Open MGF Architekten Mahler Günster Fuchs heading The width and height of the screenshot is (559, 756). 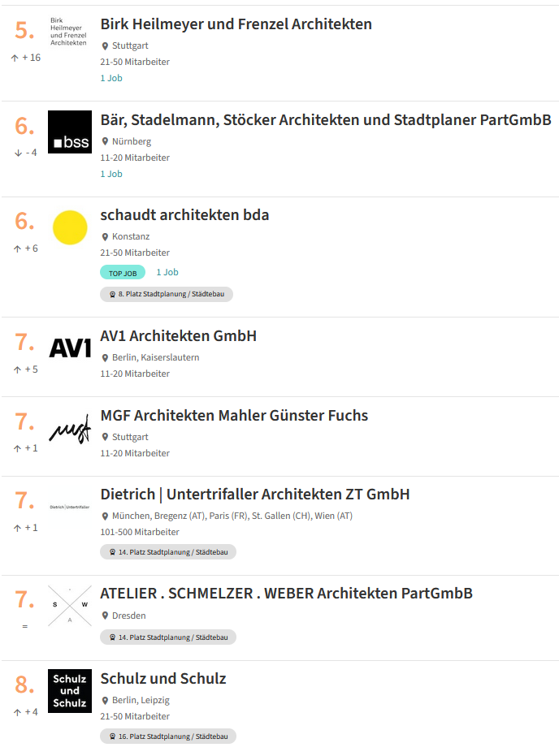point(234,416)
